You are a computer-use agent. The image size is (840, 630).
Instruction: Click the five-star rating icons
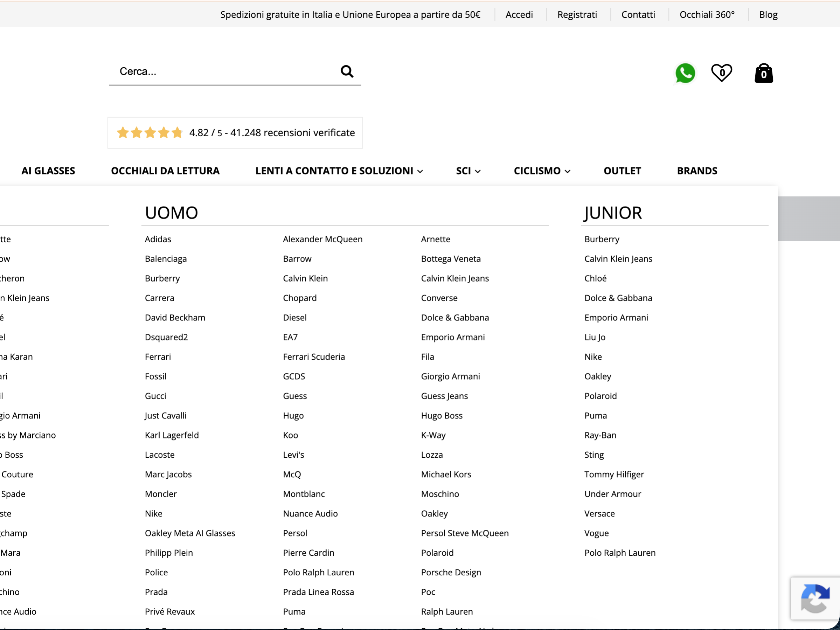(x=150, y=132)
